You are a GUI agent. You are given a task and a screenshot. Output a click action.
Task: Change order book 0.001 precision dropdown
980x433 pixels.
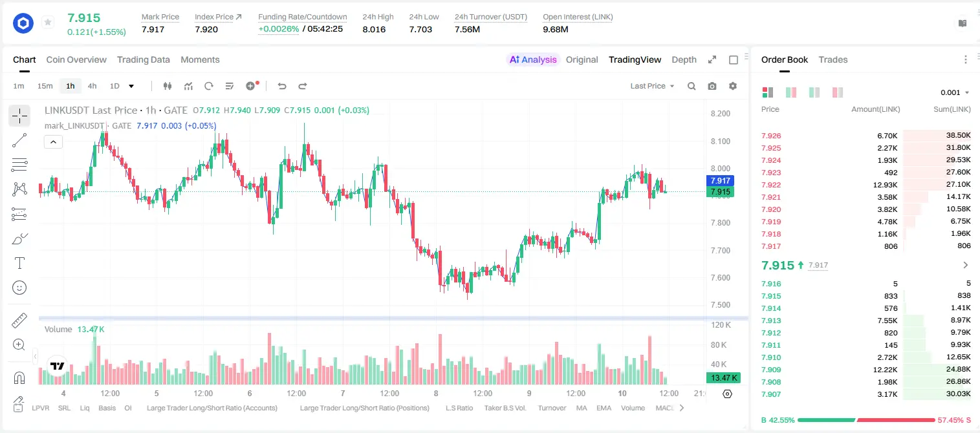(x=955, y=92)
